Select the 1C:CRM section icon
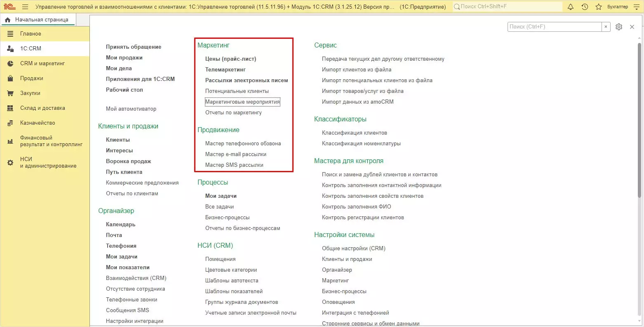Image resolution: width=644 pixels, height=327 pixels. 10,49
